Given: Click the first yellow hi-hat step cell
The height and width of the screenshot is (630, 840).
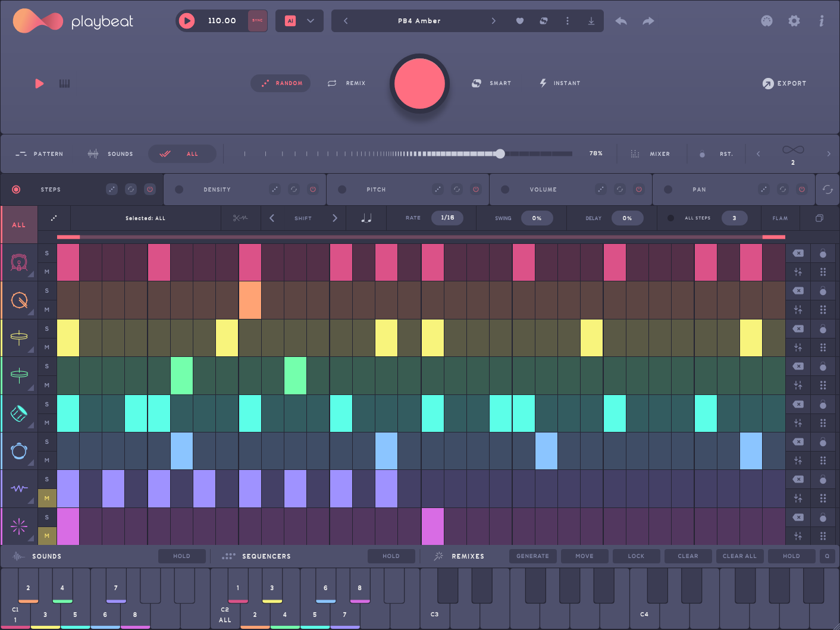Looking at the screenshot, I should pyautogui.click(x=68, y=338).
